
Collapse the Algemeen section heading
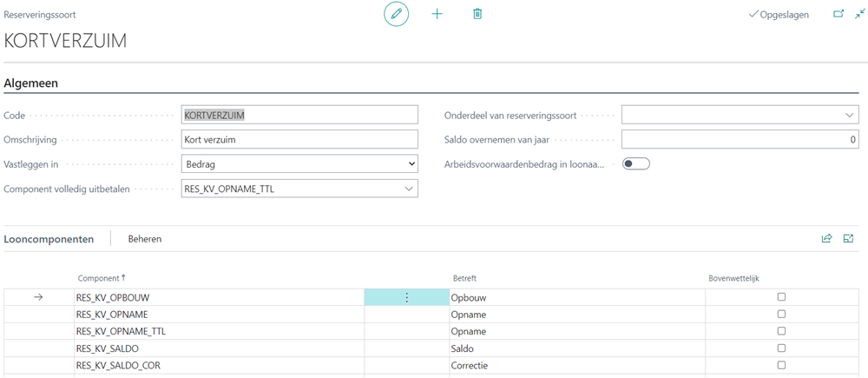point(32,83)
